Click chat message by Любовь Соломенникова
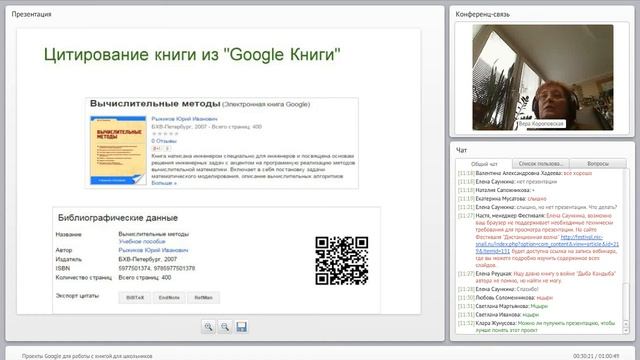 tap(505, 298)
